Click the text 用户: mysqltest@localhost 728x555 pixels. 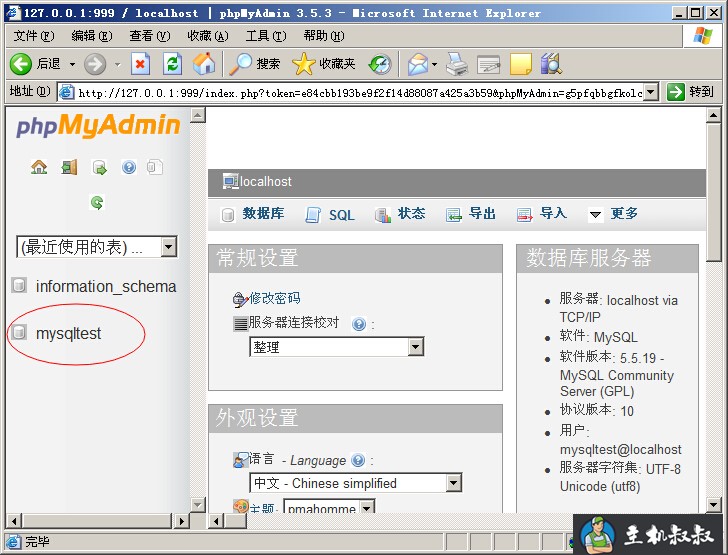620,440
